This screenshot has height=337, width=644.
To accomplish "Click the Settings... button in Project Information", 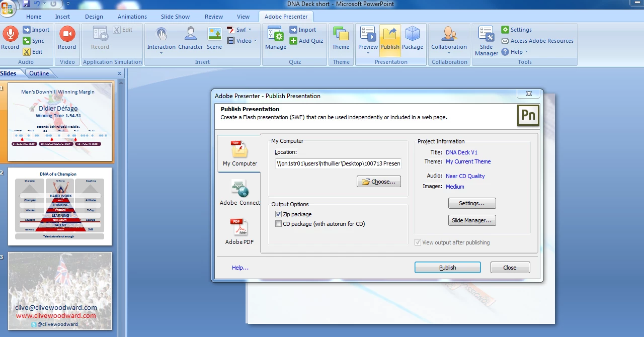I will [472, 203].
